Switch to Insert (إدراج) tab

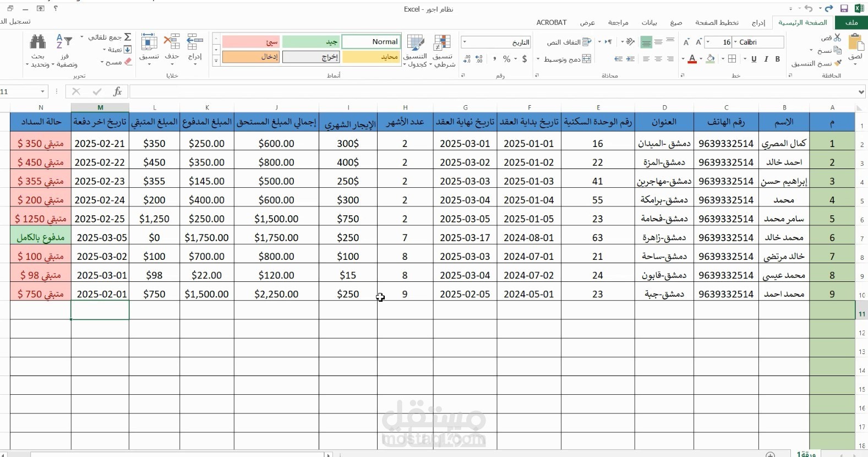pos(758,23)
